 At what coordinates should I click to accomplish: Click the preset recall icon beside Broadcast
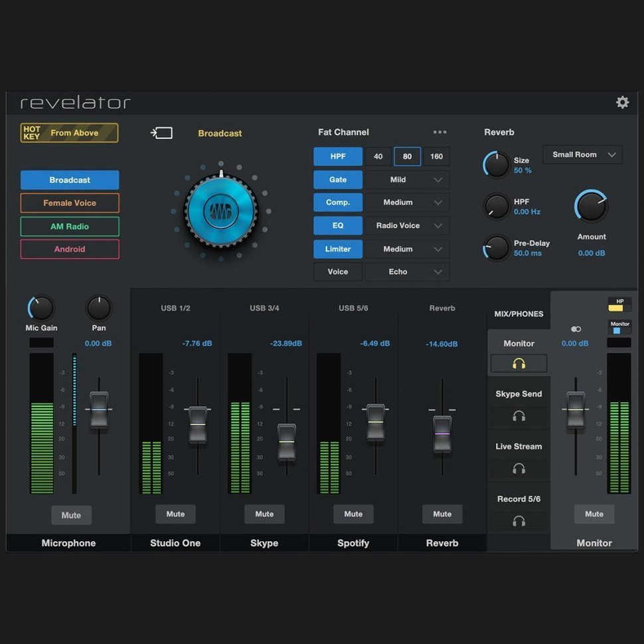pos(161,133)
